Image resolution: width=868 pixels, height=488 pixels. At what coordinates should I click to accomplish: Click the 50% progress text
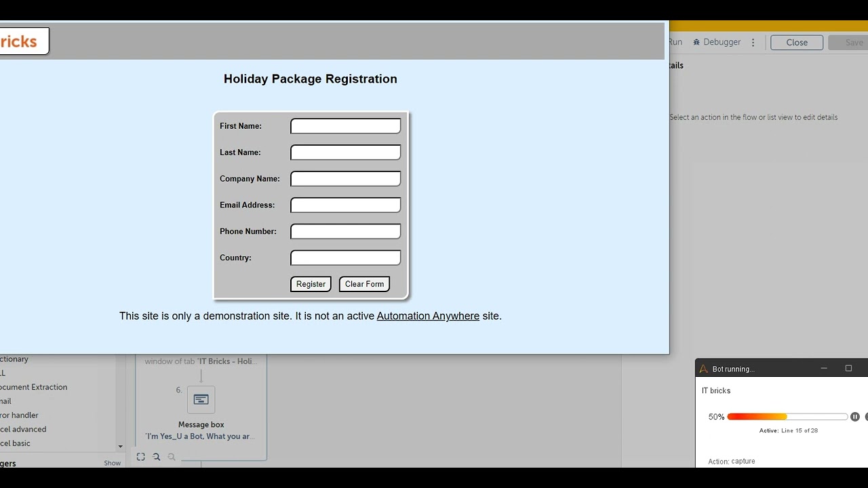point(716,417)
